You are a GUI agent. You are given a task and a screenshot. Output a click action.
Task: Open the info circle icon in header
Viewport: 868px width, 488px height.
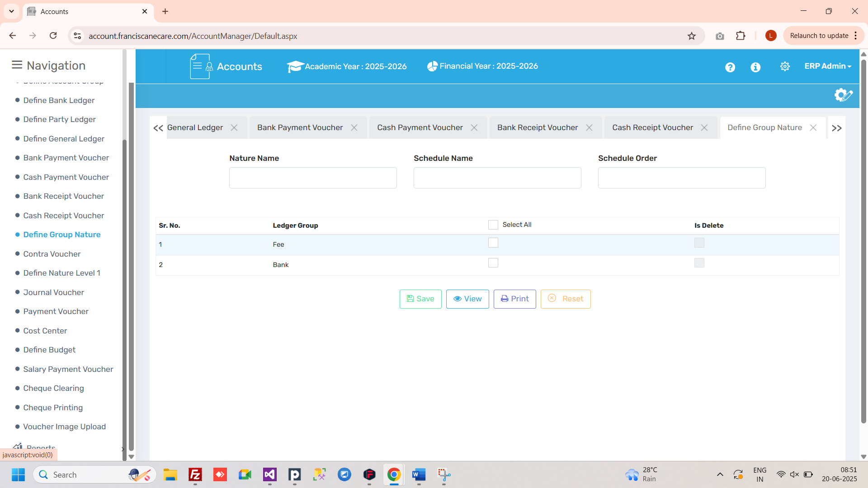coord(755,67)
